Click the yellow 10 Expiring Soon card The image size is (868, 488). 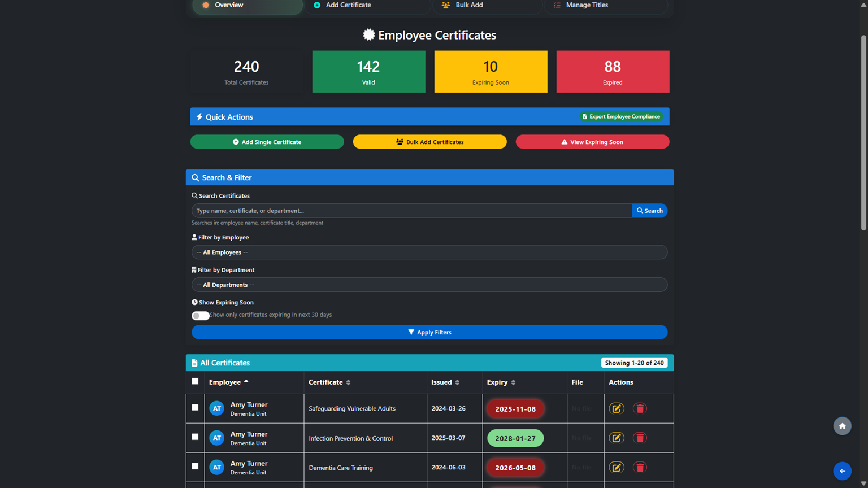click(491, 72)
